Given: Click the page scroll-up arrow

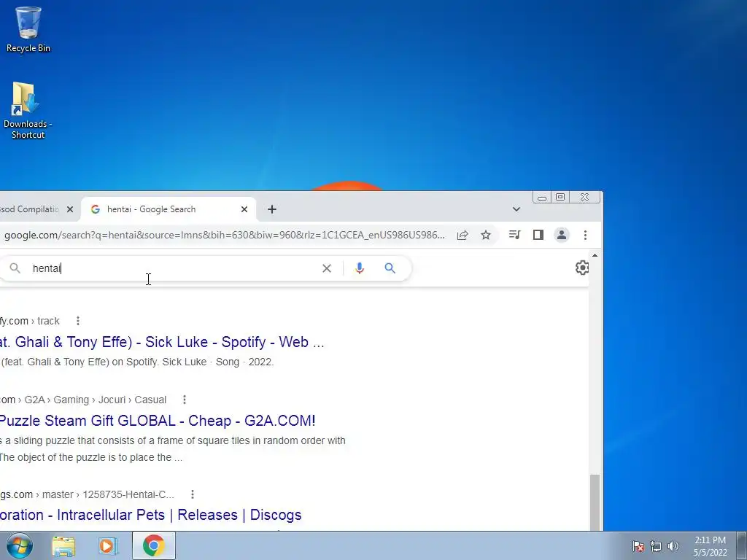Looking at the screenshot, I should (595, 256).
